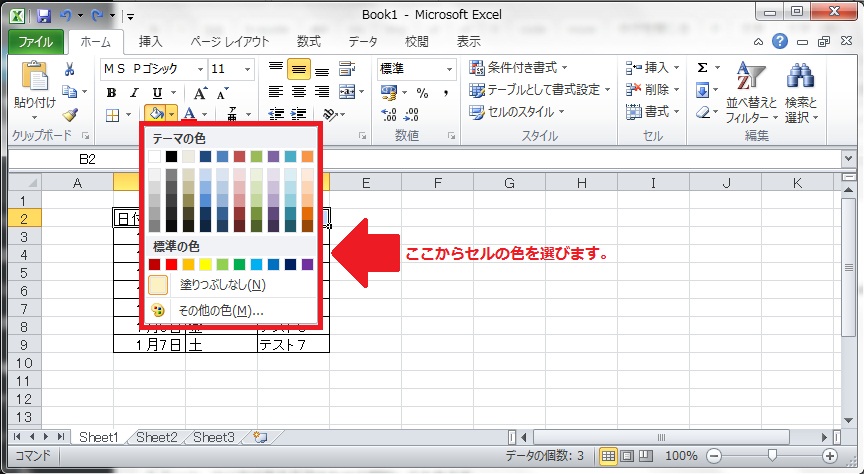Pick the black theme color swatch
Image resolution: width=864 pixels, height=474 pixels.
(172, 157)
